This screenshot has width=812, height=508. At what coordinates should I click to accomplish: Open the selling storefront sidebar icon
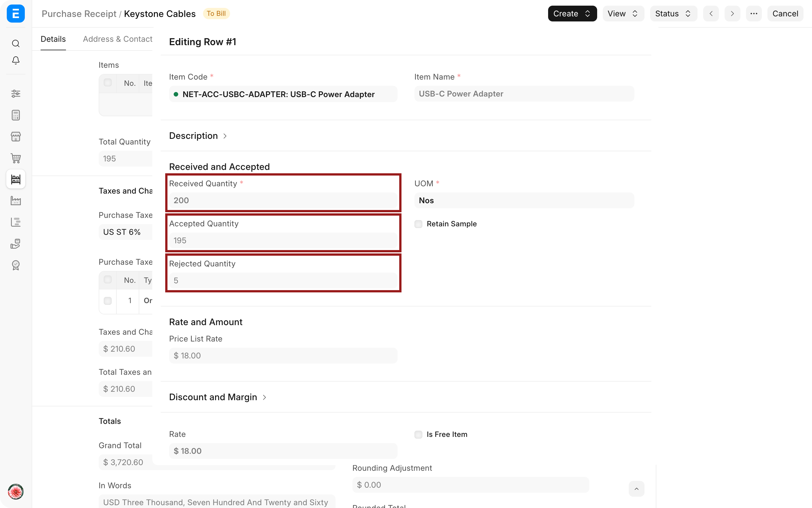click(x=16, y=136)
